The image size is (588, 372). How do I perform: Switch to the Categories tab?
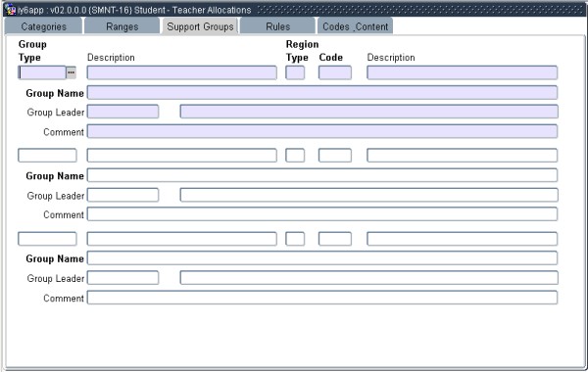coord(43,26)
